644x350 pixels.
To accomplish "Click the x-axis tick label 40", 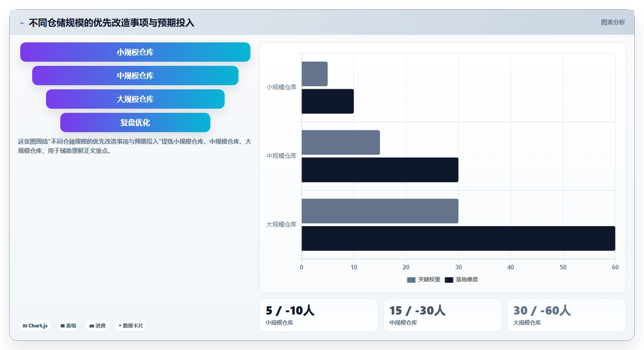I will point(511,268).
